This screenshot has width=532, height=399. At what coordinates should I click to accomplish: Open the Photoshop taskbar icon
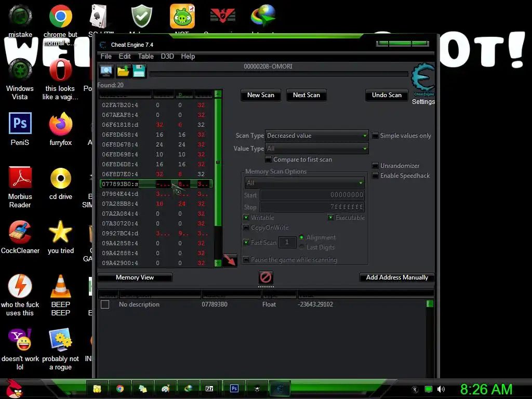(234, 389)
